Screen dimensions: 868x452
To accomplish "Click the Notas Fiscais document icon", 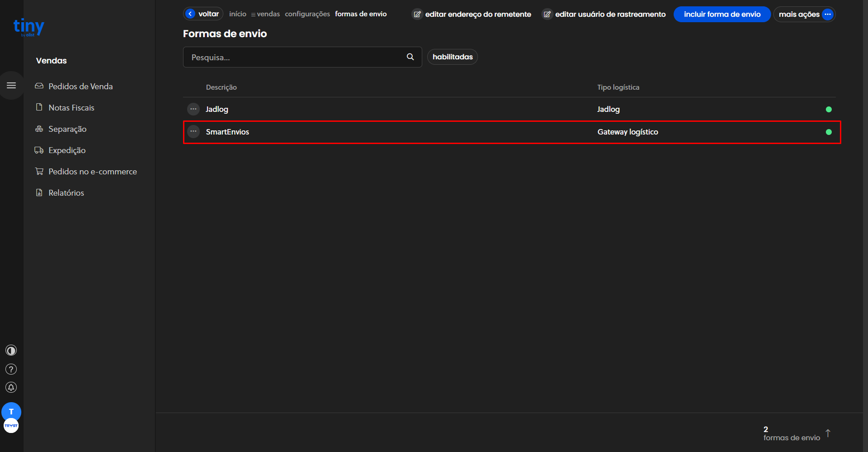I will pyautogui.click(x=39, y=107).
